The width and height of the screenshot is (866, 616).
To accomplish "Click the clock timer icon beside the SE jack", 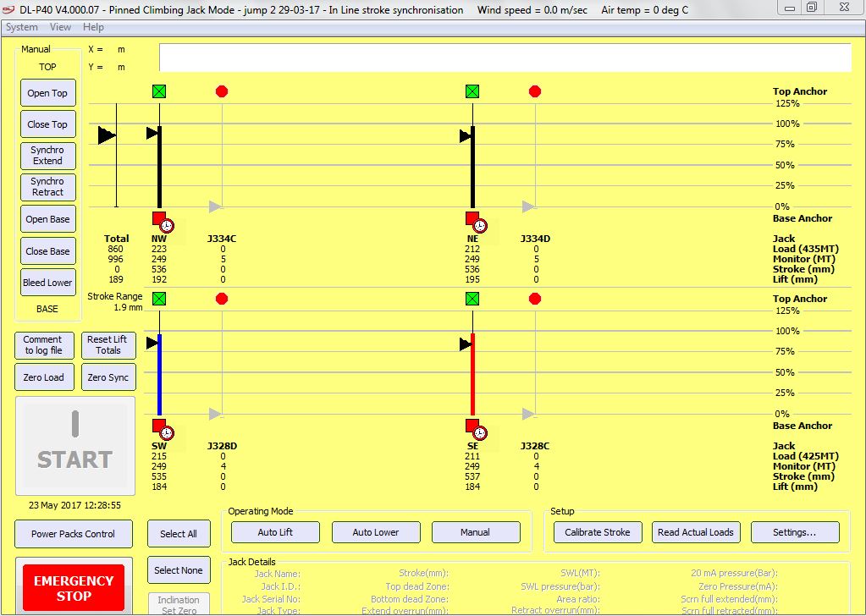I will tap(480, 432).
